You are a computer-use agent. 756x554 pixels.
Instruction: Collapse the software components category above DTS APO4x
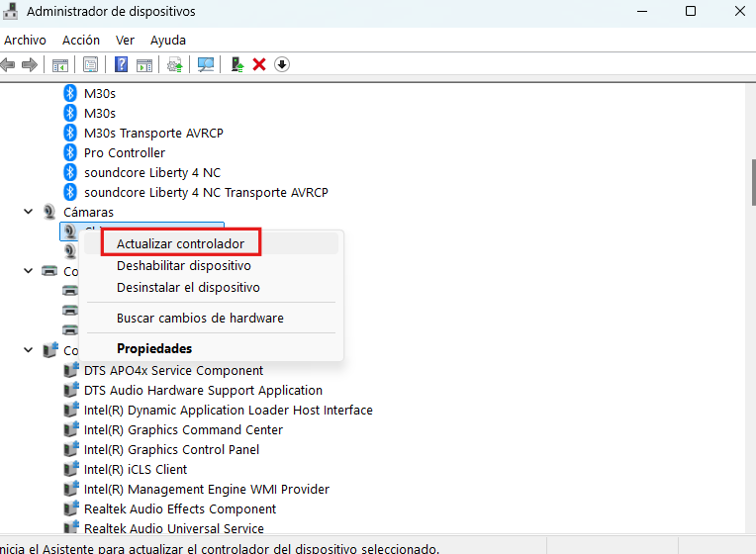click(29, 350)
